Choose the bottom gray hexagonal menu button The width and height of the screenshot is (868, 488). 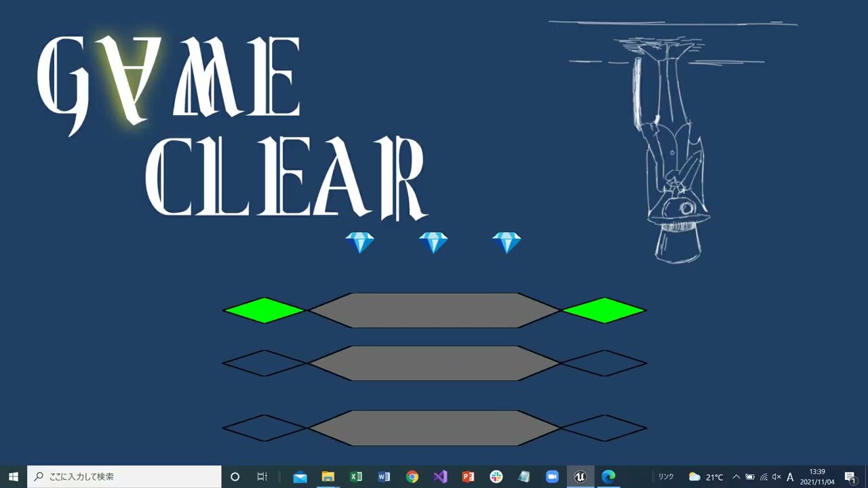(434, 428)
